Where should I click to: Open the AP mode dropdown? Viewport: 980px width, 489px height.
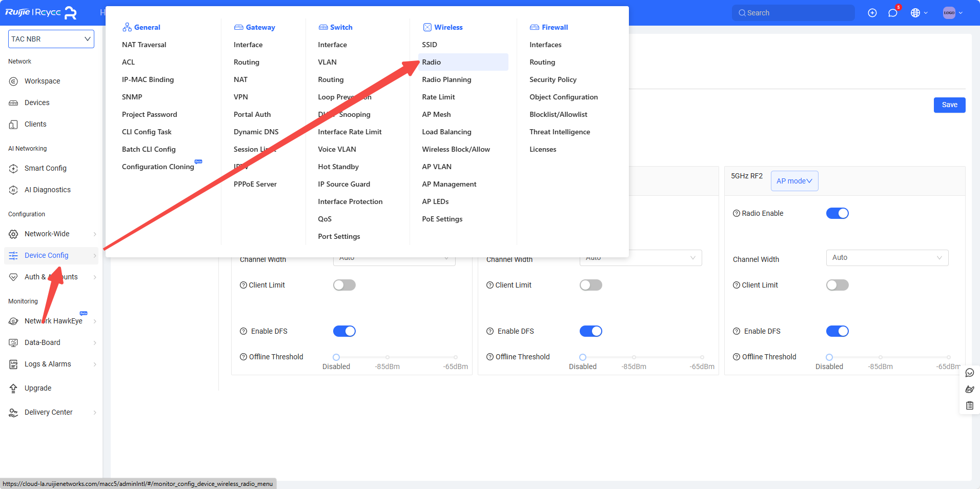coord(794,181)
